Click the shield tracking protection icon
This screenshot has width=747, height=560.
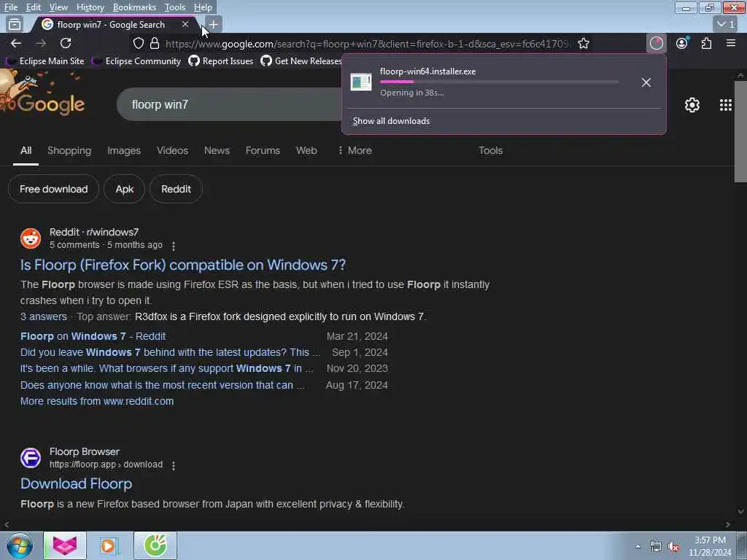138,43
